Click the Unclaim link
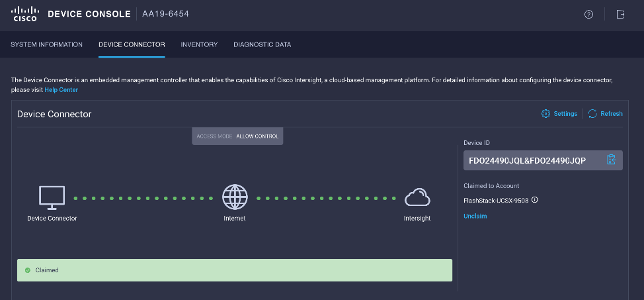This screenshot has height=300, width=644. point(475,216)
